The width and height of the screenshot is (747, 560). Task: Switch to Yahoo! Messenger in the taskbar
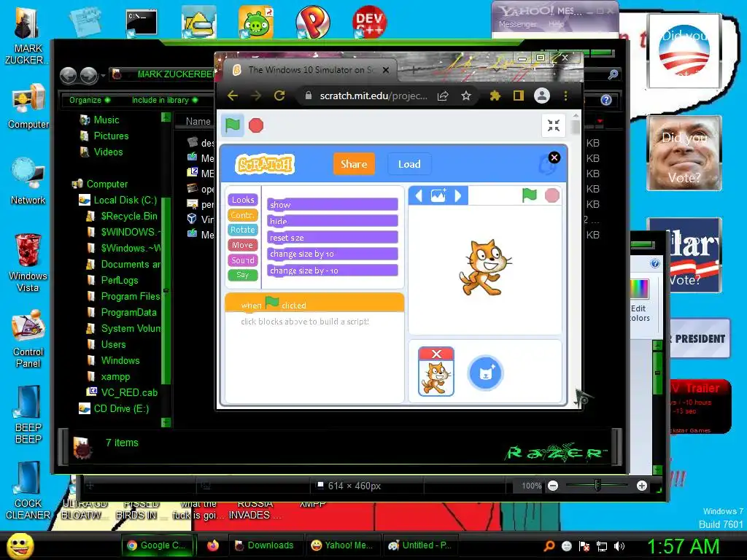(x=342, y=545)
